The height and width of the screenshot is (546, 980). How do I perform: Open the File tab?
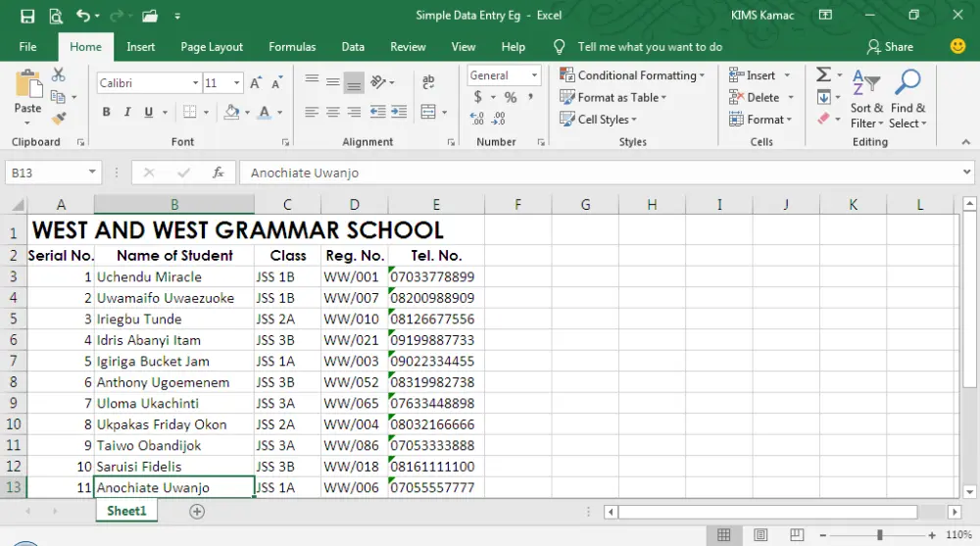point(27,47)
